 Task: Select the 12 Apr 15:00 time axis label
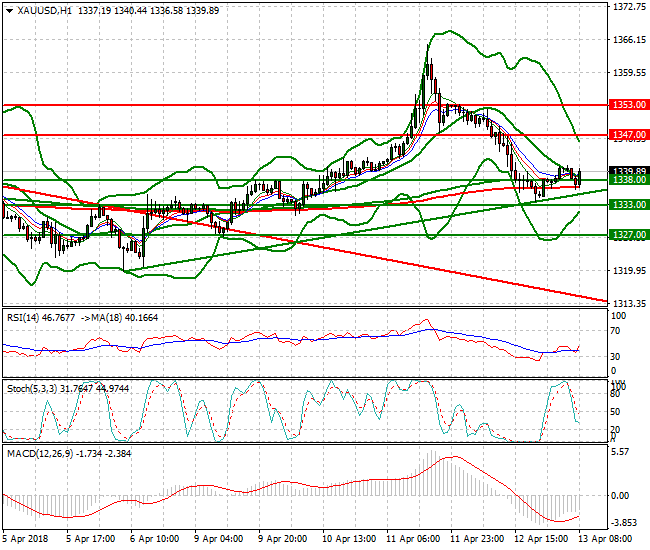tap(541, 539)
